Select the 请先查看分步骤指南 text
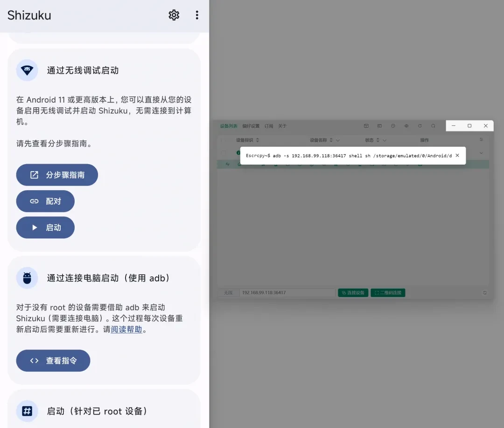This screenshot has height=428, width=504. click(x=54, y=144)
